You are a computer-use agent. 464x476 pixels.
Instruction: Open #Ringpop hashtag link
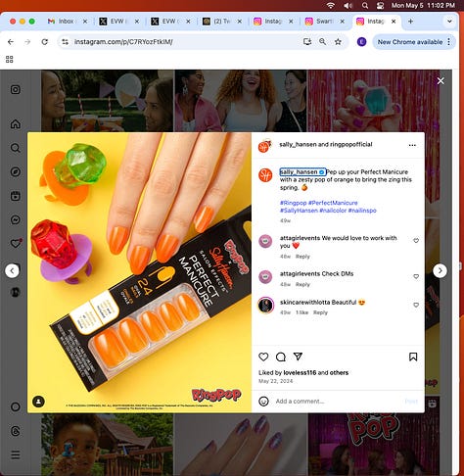click(x=294, y=203)
